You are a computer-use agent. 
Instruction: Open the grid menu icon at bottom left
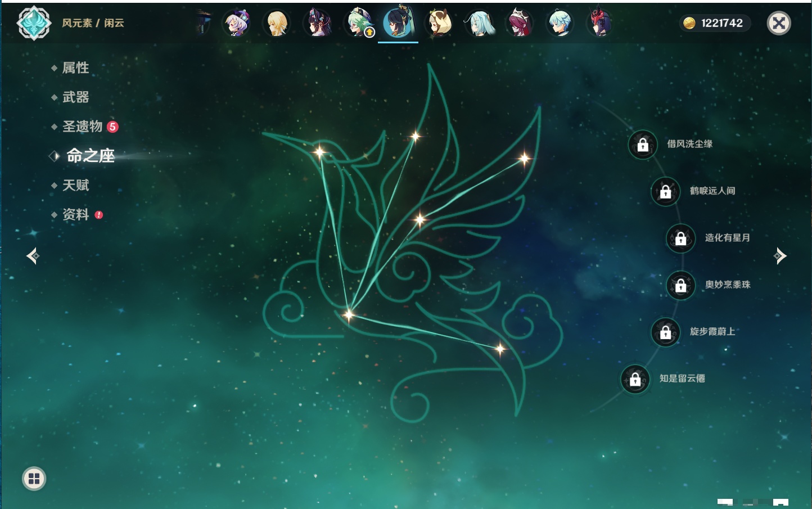pos(34,479)
